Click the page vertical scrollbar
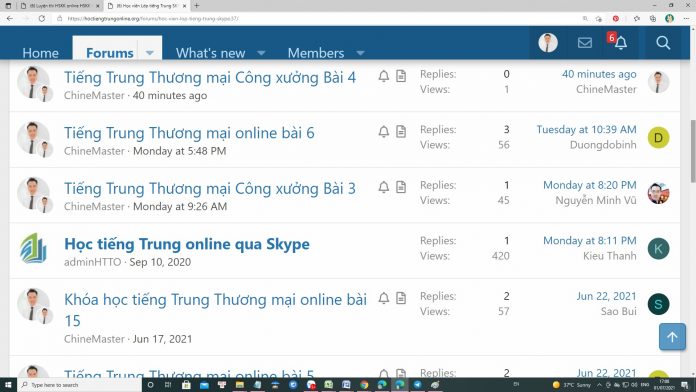The height and width of the screenshot is (392, 696). 692,151
